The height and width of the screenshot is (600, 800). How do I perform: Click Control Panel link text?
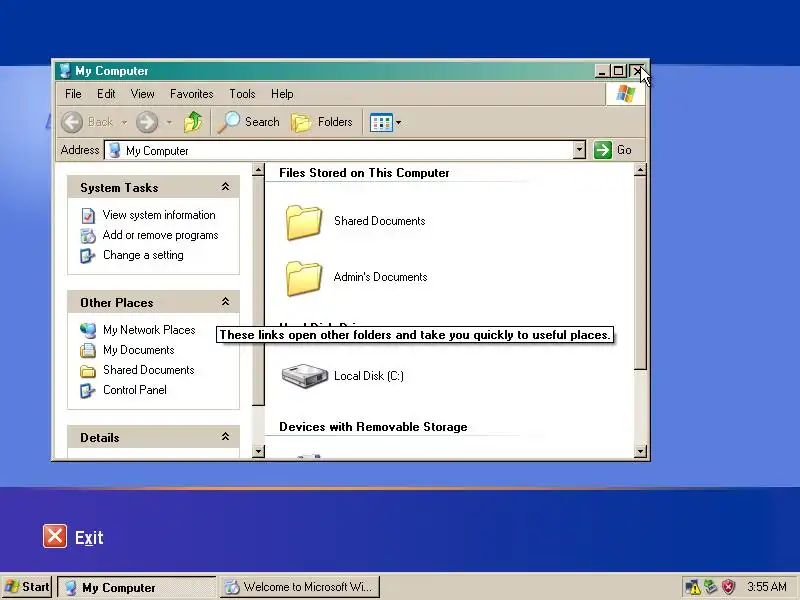[135, 390]
